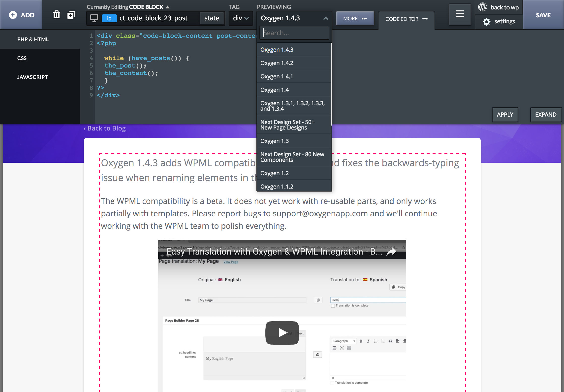
Task: Click the video share arrow icon
Action: 392,252
